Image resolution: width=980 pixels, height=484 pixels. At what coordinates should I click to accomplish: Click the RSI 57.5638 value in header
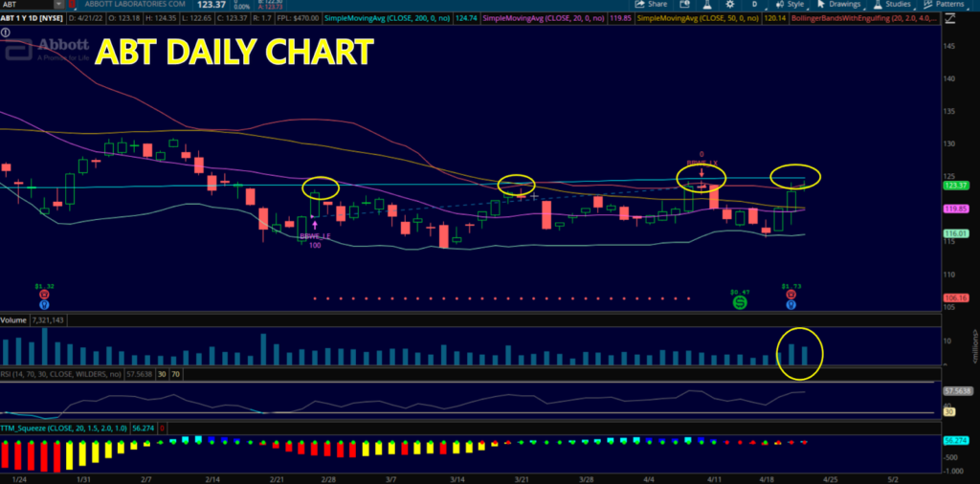(138, 373)
